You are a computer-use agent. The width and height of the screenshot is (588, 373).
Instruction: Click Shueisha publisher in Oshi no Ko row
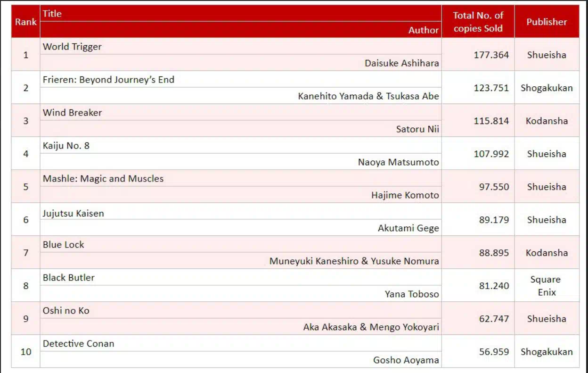point(547,319)
